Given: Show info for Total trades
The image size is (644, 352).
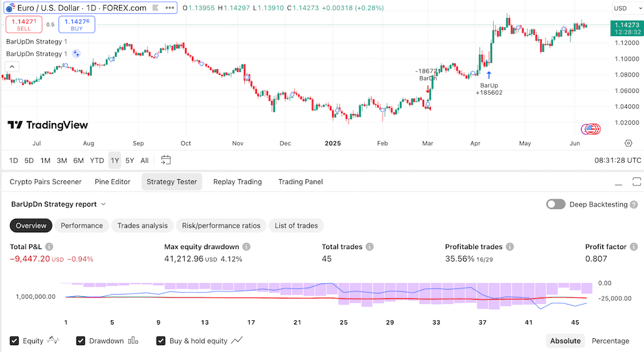Looking at the screenshot, I should tap(370, 247).
